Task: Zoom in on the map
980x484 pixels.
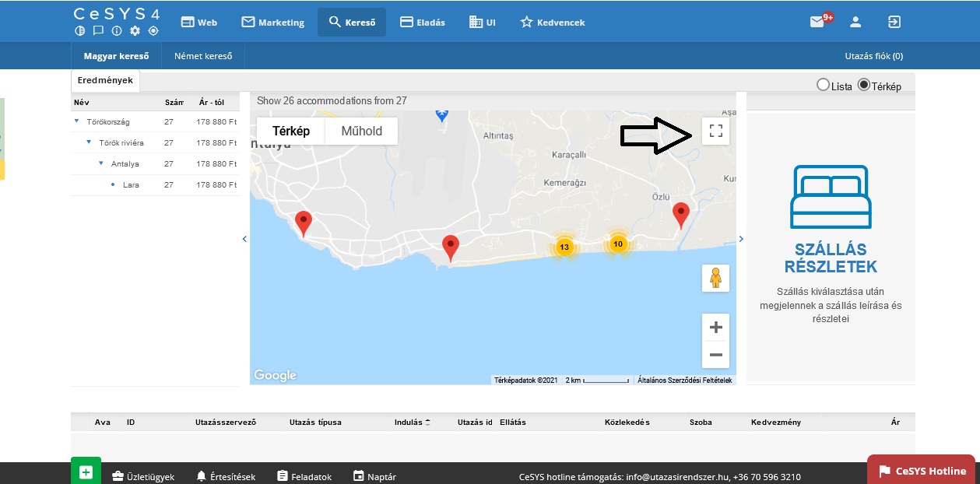Action: coord(715,328)
